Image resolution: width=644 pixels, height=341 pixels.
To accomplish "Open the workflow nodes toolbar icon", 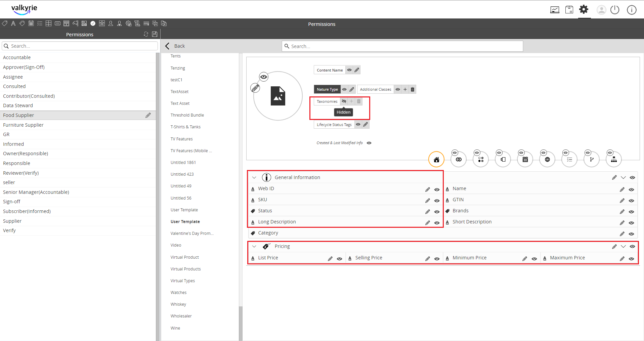I will pyautogui.click(x=76, y=24).
